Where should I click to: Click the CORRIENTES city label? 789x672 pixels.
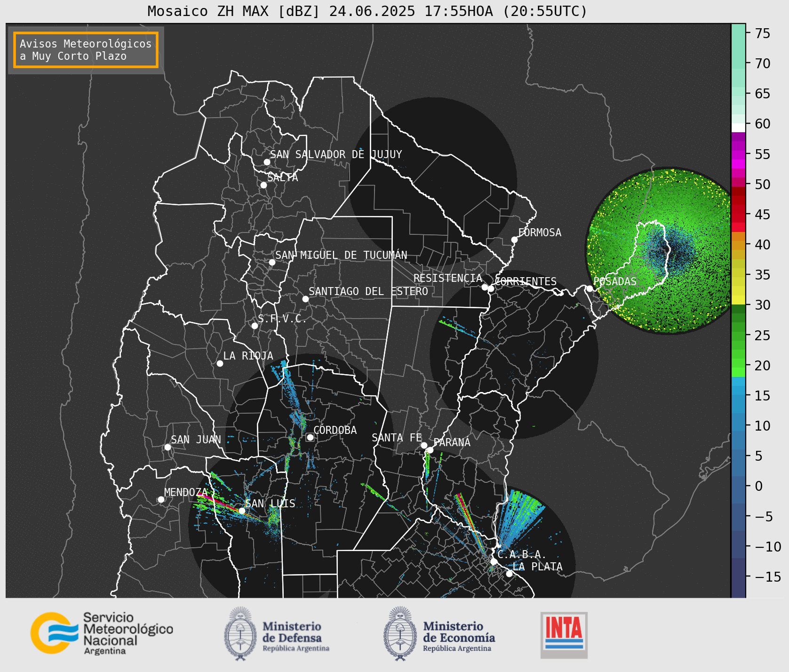click(526, 281)
